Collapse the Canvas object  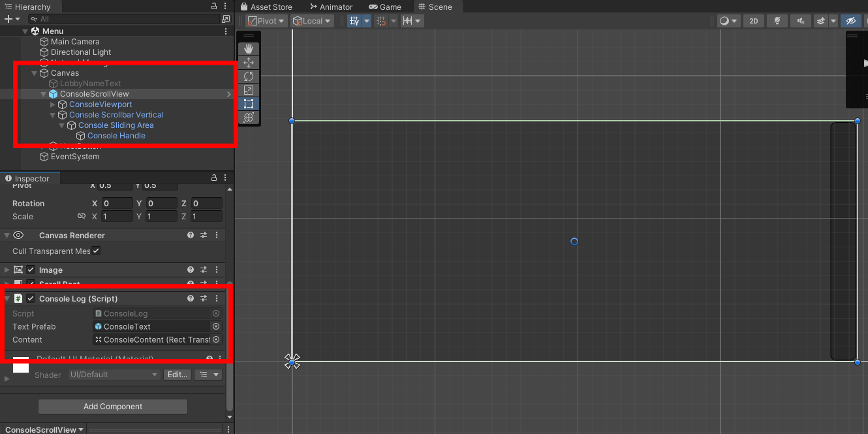click(x=35, y=73)
